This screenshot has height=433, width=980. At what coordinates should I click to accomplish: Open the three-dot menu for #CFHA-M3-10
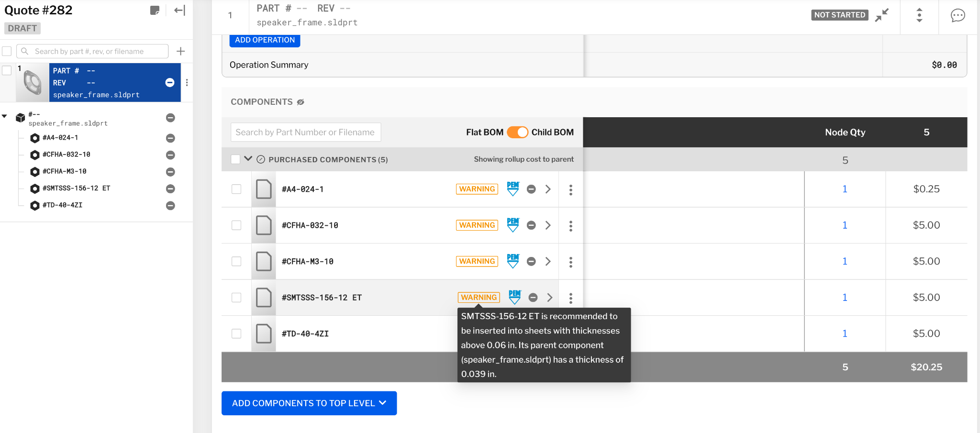click(571, 261)
